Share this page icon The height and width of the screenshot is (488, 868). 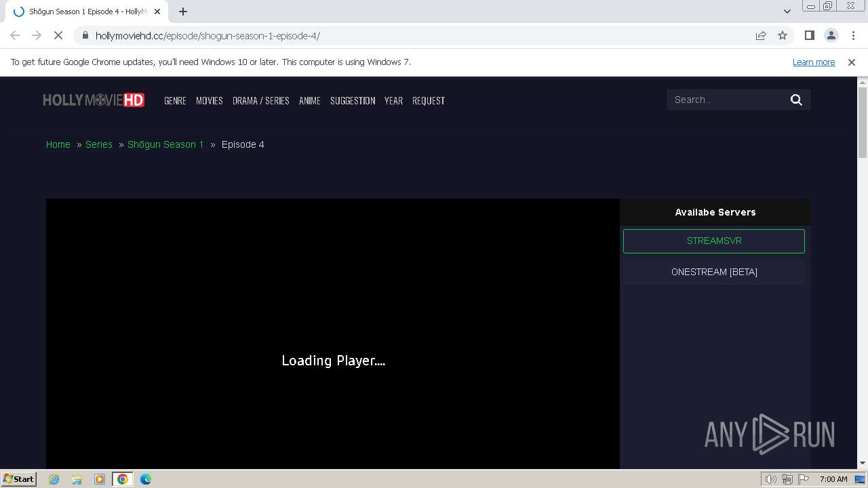click(x=761, y=35)
